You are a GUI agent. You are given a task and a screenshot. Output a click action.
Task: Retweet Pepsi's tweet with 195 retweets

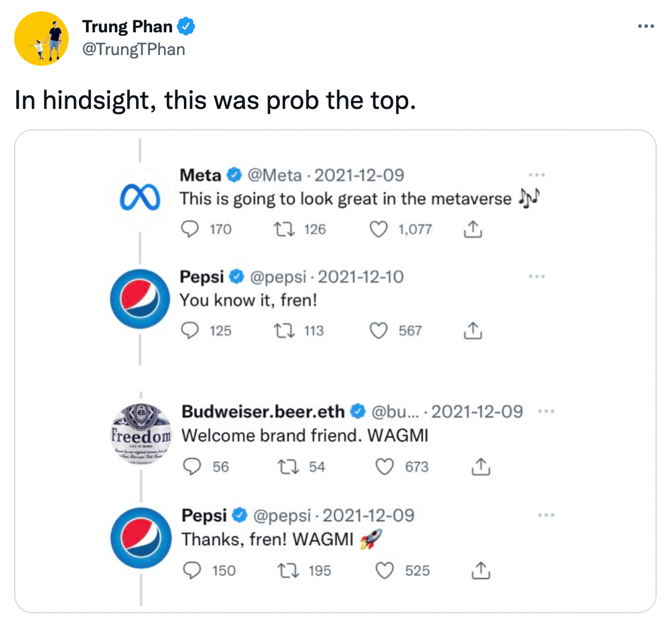pos(288,570)
